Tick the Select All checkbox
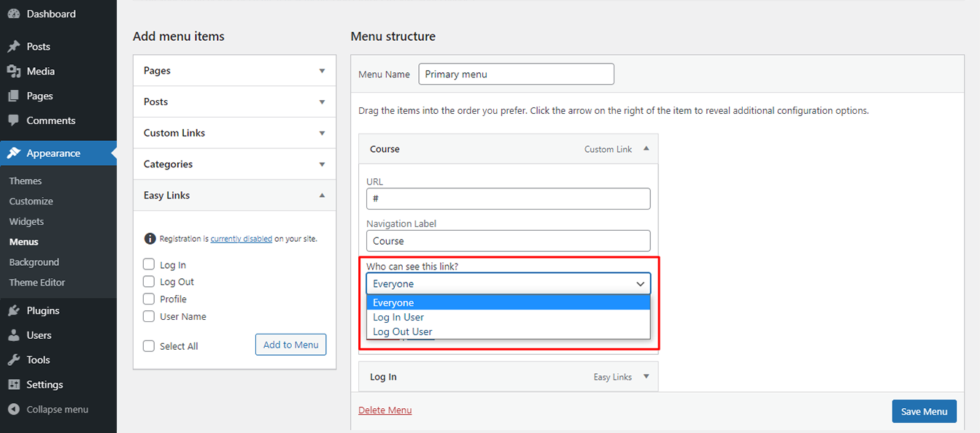Viewport: 980px width, 433px height. 149,346
